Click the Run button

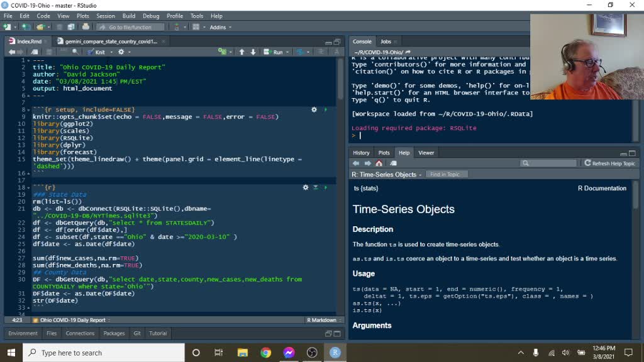click(274, 52)
